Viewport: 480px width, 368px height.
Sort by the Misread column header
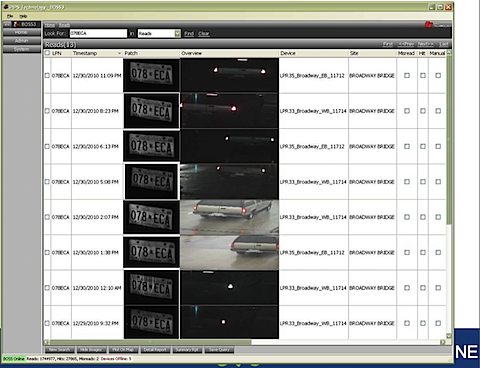tap(406, 53)
